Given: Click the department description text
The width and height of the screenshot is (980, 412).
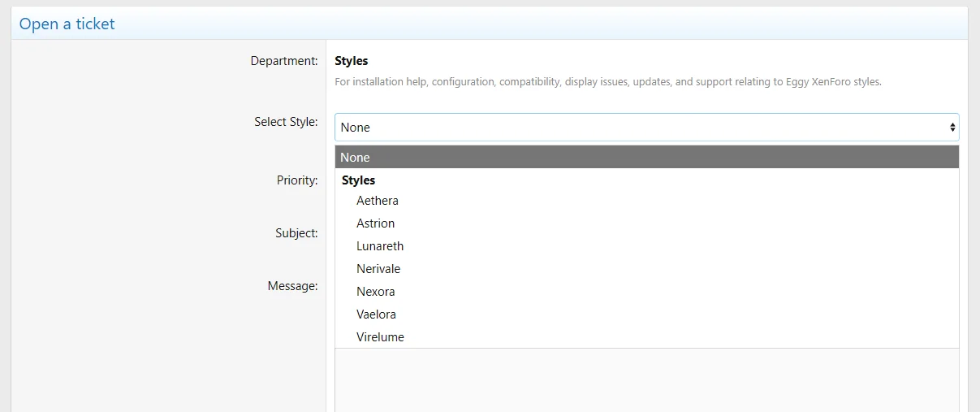Looking at the screenshot, I should (608, 82).
